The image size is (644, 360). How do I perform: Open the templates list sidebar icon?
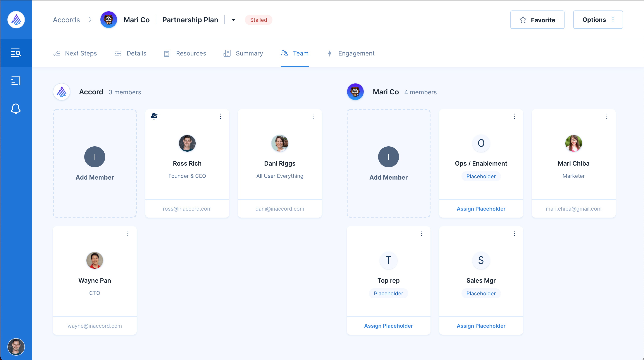click(16, 81)
